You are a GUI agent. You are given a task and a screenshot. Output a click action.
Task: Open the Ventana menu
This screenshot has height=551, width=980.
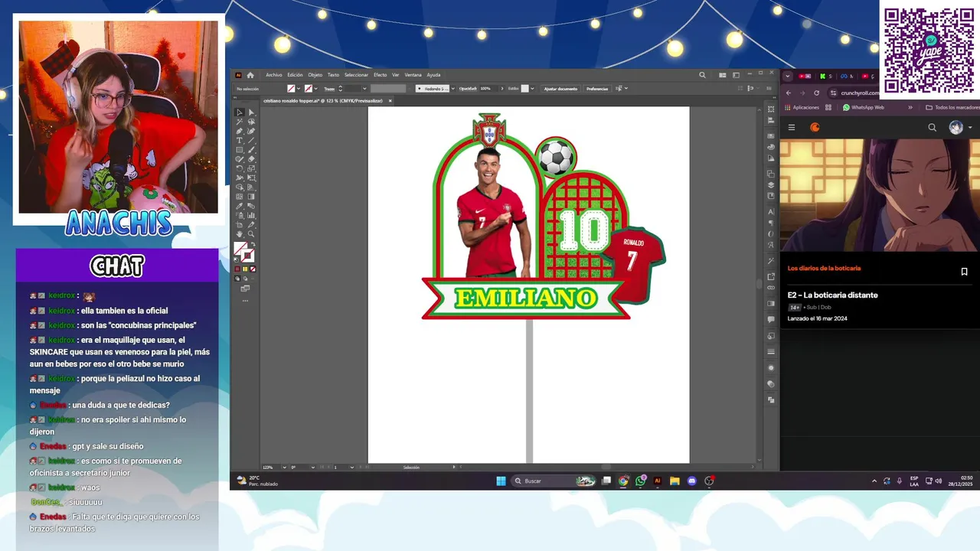click(413, 75)
